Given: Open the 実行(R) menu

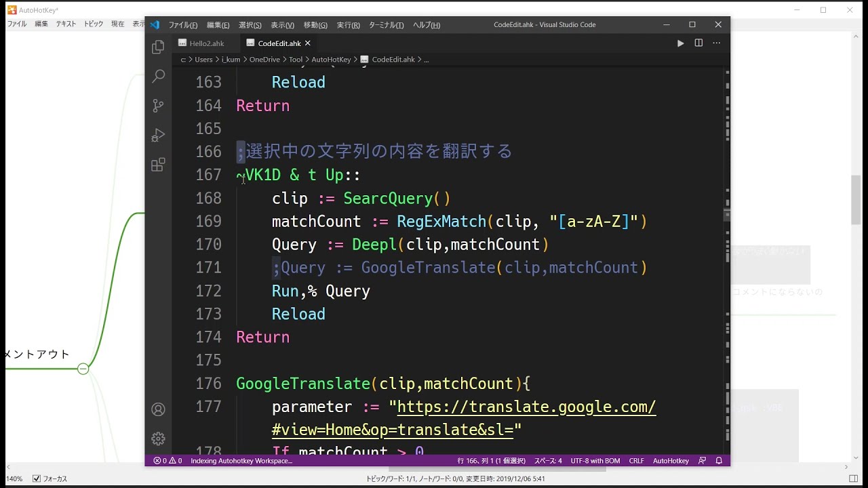Looking at the screenshot, I should [349, 25].
